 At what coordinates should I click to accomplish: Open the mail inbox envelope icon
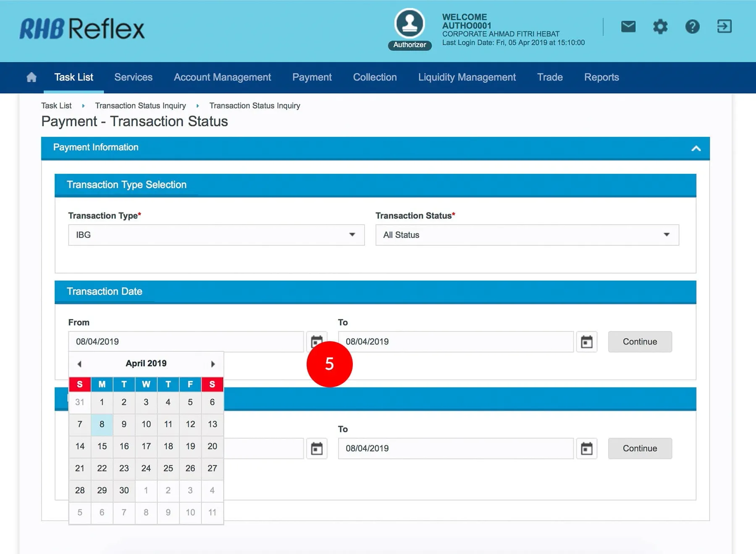click(628, 27)
